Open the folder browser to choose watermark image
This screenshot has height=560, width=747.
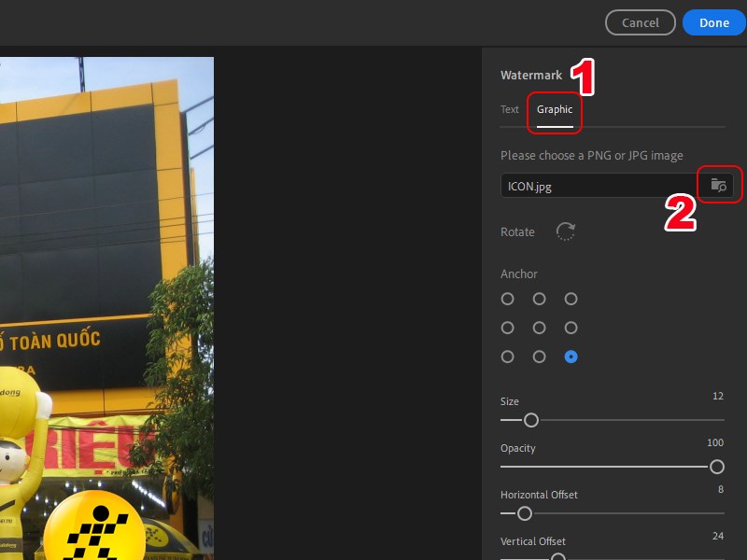point(717,185)
